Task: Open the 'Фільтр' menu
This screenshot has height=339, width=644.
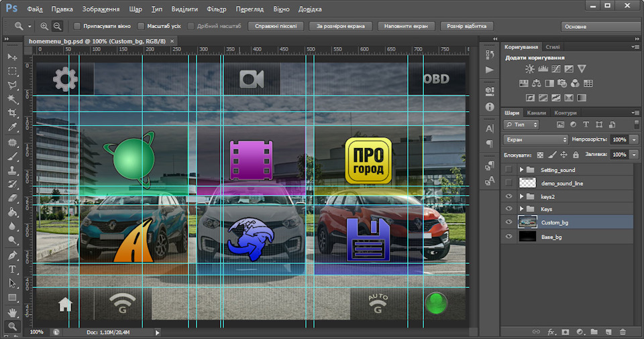Action: click(x=217, y=9)
